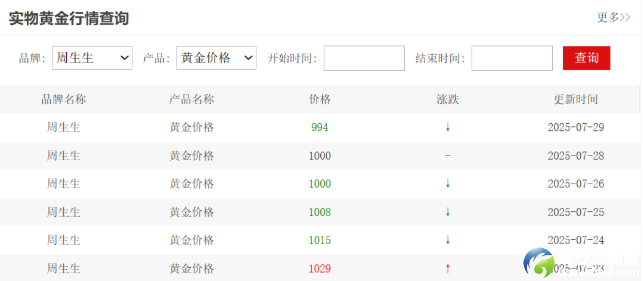Click the red up arrow in the 1029 row
This screenshot has width=644, height=281.
click(x=448, y=268)
